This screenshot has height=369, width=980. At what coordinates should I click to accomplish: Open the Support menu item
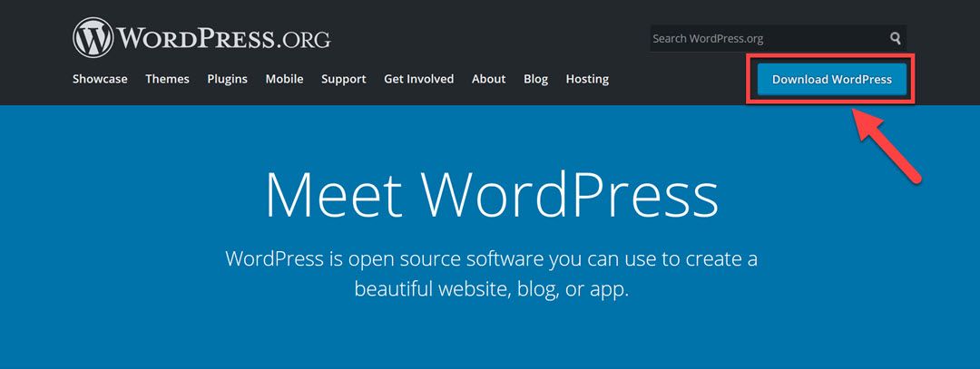tap(344, 79)
